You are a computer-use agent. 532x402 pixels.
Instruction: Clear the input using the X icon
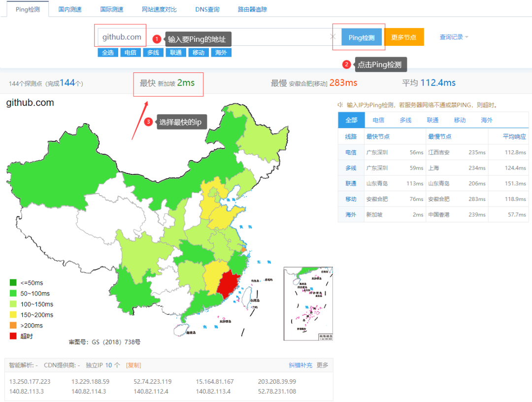pyautogui.click(x=332, y=36)
